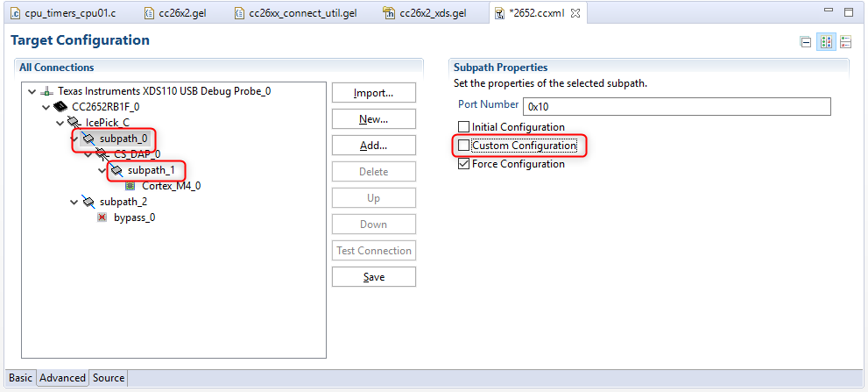Click the All Connections section header
The image size is (868, 392).
click(56, 68)
